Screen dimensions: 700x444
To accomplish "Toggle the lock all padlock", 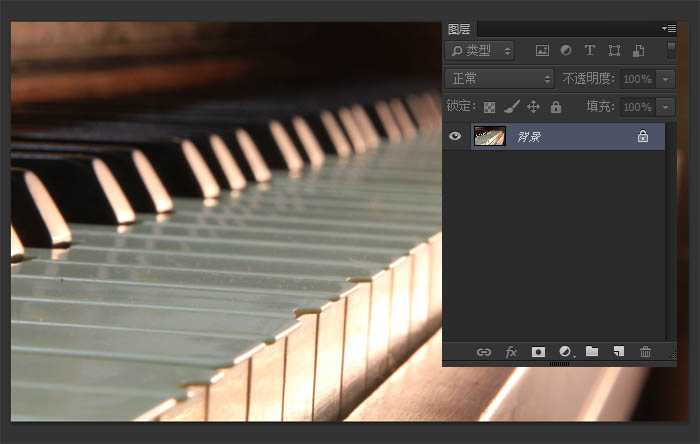I will pos(555,107).
